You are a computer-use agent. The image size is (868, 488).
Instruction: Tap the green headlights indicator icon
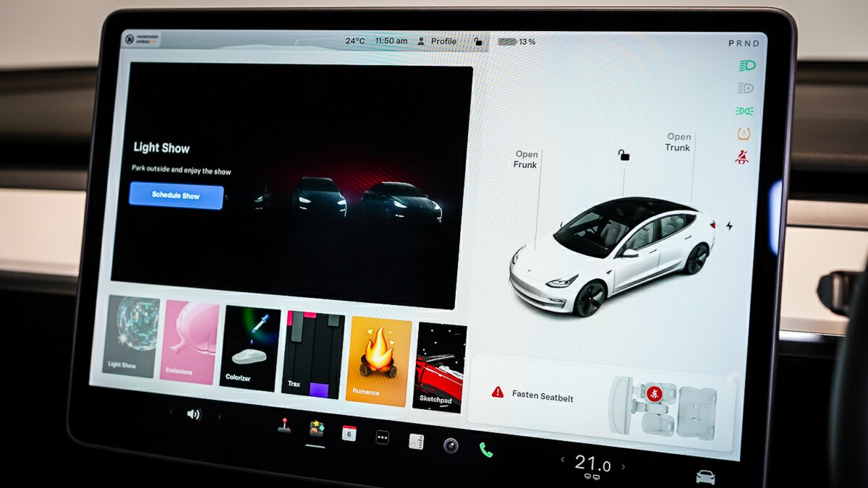coord(747,66)
